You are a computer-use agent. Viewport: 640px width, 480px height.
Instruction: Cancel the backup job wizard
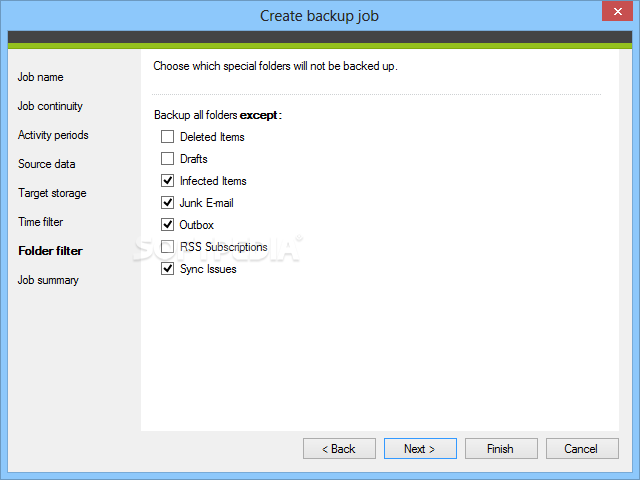tap(582, 449)
